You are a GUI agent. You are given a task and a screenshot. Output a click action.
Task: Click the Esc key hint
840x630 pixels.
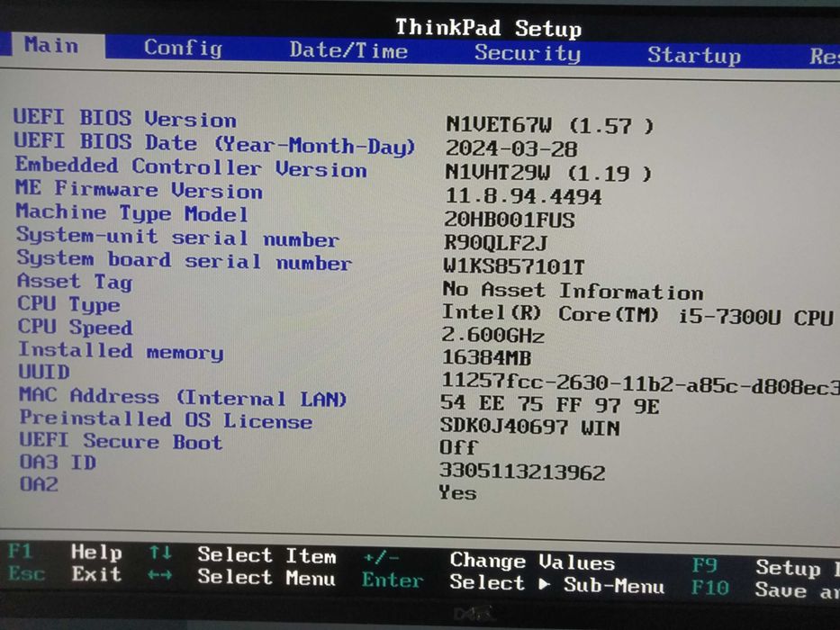(27, 574)
